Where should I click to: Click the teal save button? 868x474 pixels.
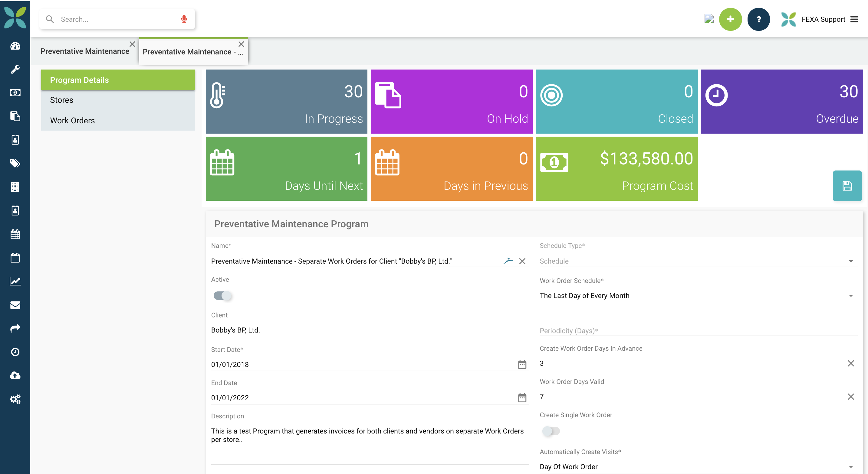pyautogui.click(x=847, y=186)
